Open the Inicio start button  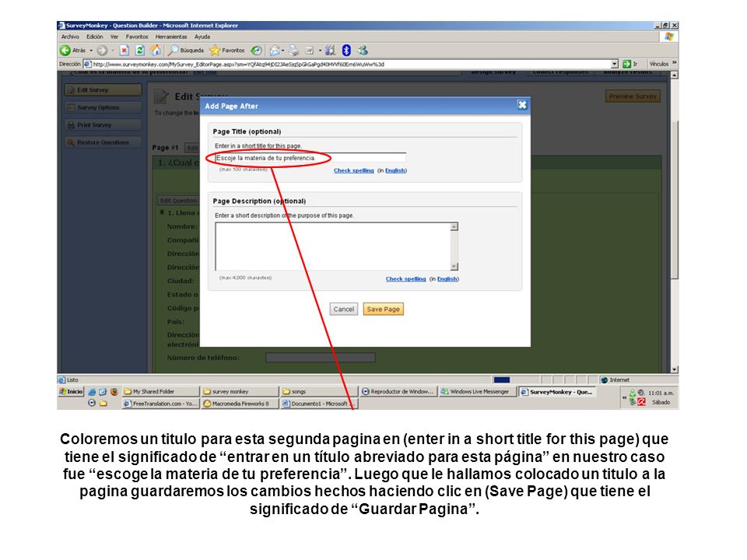71,391
